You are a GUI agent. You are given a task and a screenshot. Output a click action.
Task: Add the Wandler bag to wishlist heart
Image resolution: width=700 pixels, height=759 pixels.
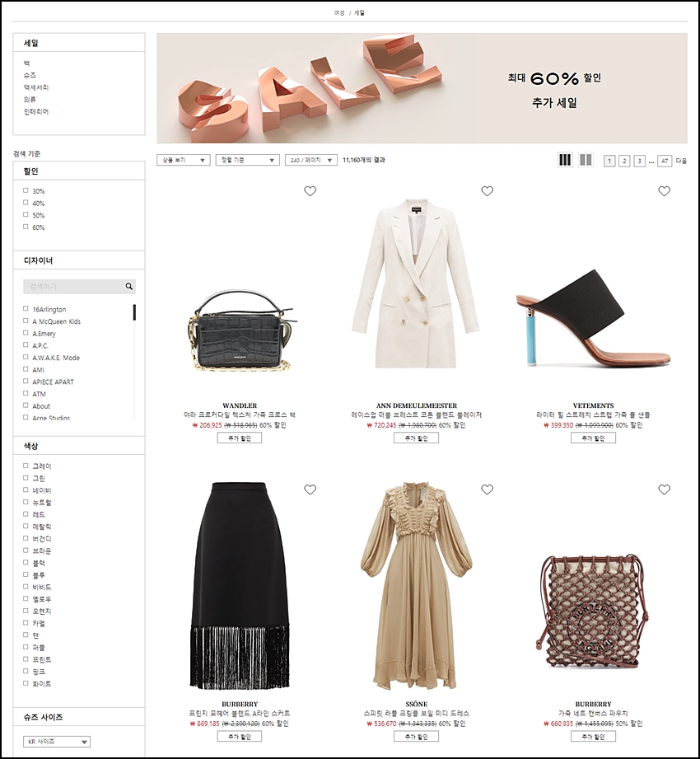pyautogui.click(x=310, y=191)
